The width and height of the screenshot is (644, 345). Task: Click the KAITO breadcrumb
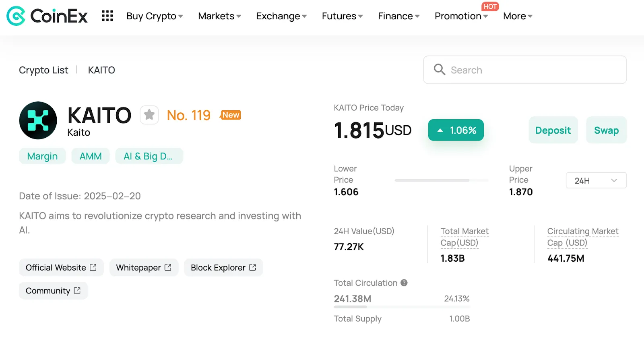pos(101,70)
